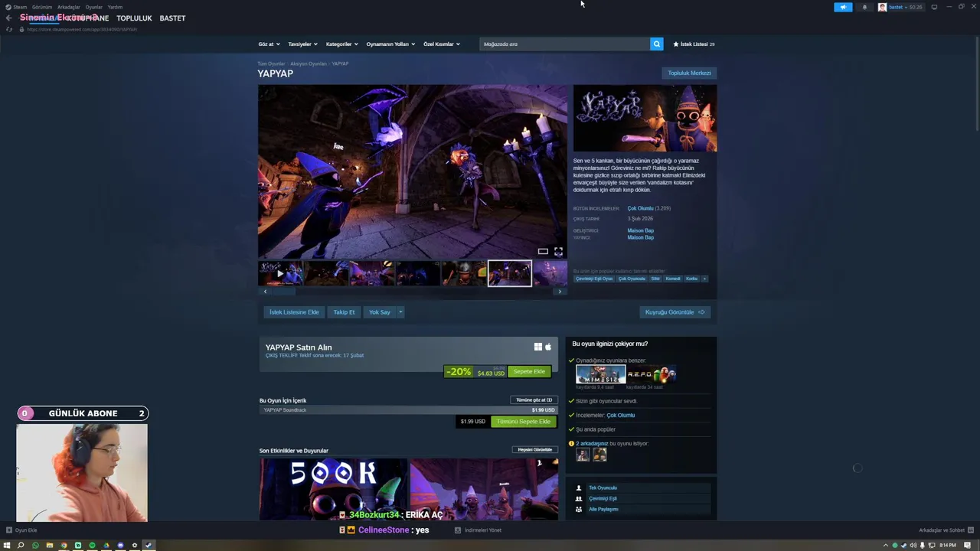
Task: Select the highlighted sixth screenshot thumbnail
Action: pos(509,273)
